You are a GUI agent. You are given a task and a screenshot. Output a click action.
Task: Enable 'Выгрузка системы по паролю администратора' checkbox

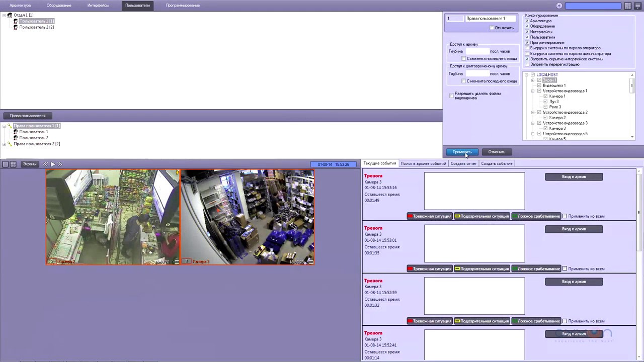click(x=527, y=53)
